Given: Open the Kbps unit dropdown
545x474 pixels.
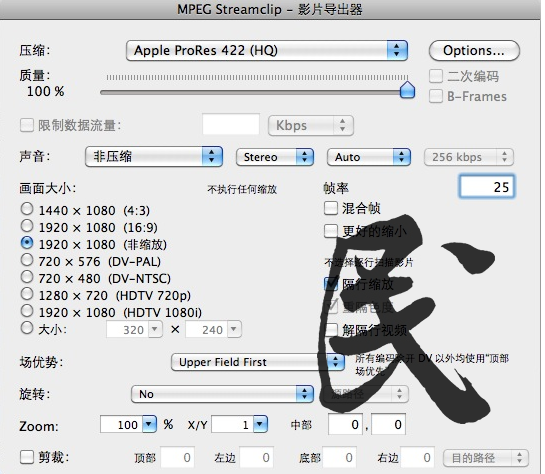Looking at the screenshot, I should 311,125.
